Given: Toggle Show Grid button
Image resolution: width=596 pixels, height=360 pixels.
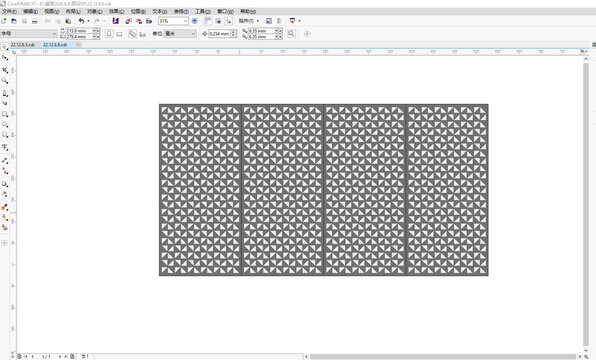Looking at the screenshot, I should click(218, 21).
